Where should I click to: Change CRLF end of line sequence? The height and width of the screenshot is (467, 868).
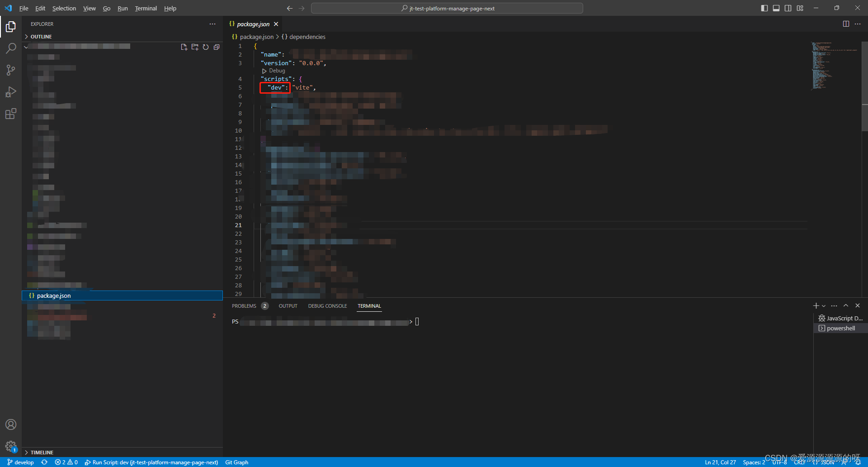(x=800, y=462)
